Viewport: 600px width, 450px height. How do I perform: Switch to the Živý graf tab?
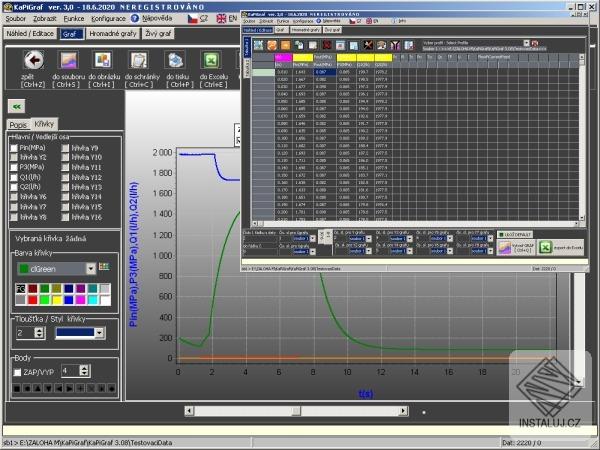tap(158, 34)
